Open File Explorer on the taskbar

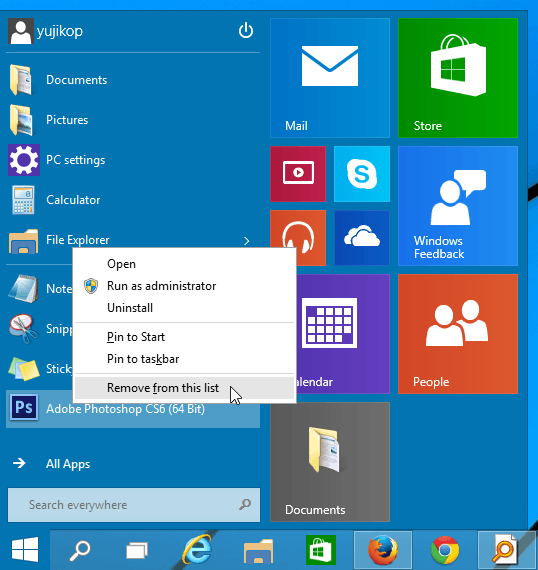(x=258, y=550)
